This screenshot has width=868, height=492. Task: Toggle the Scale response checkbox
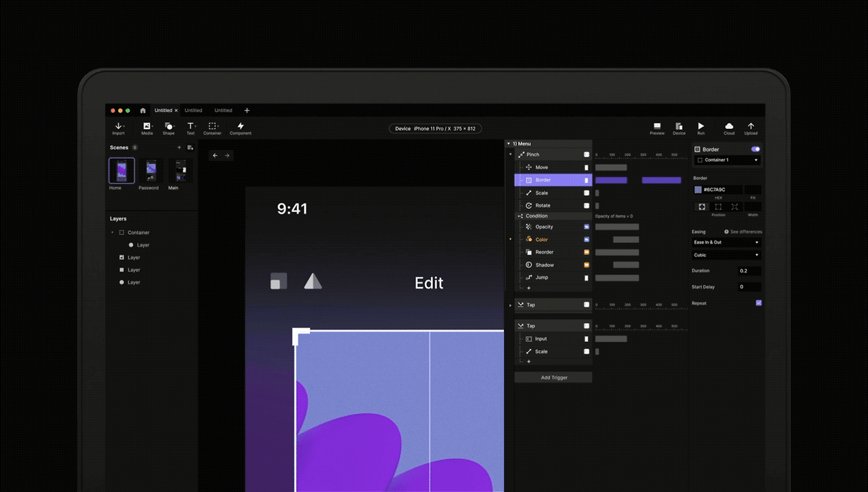click(x=587, y=193)
